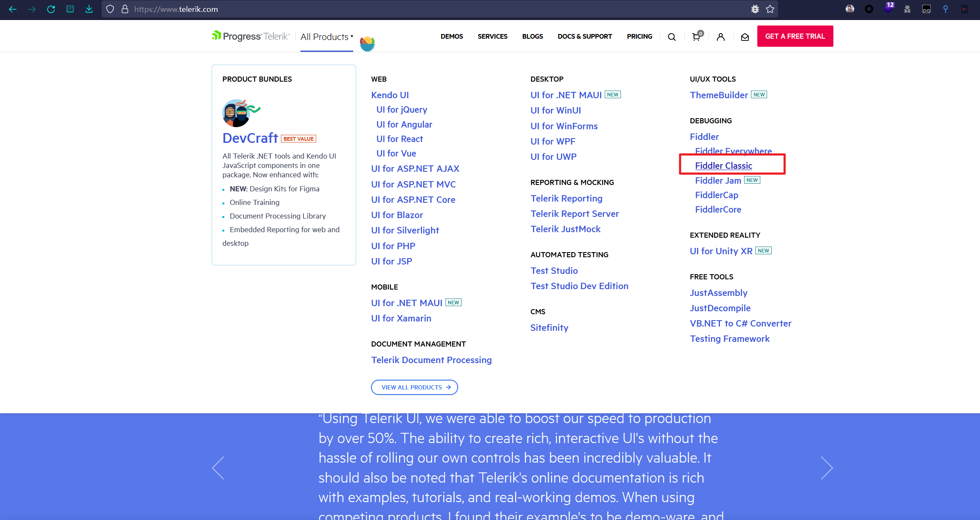Image resolution: width=980 pixels, height=520 pixels.
Task: Open the DevCraft bundle link
Action: tap(250, 138)
